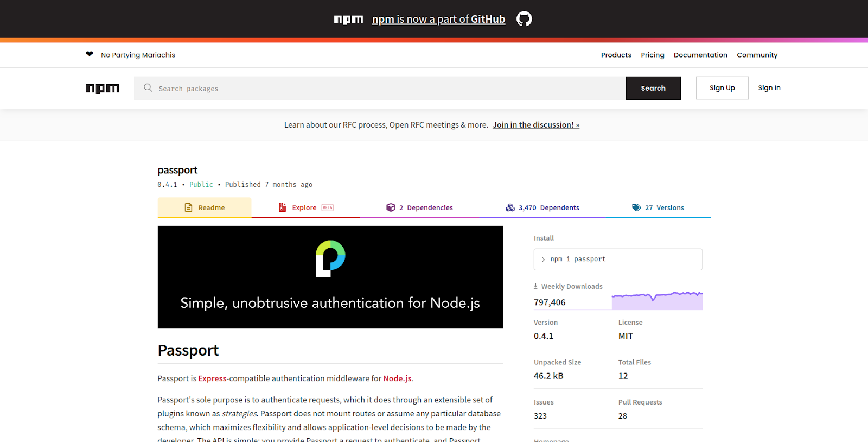The image size is (868, 442).
Task: Click the 'Public' package label
Action: 201,185
